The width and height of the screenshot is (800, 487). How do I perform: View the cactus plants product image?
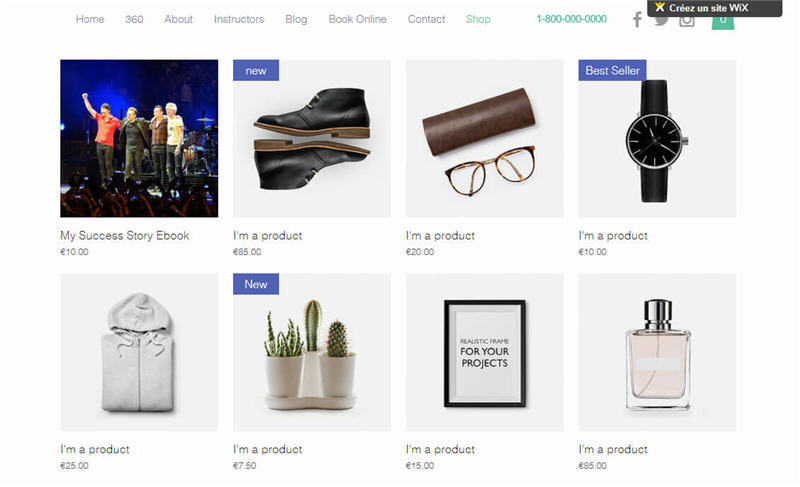point(312,352)
